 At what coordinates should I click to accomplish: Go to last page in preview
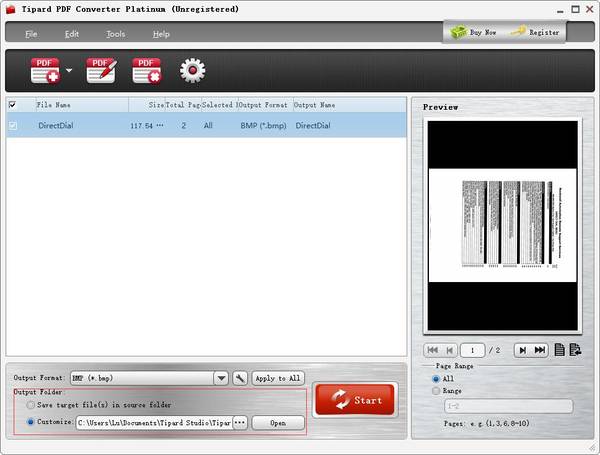[540, 350]
